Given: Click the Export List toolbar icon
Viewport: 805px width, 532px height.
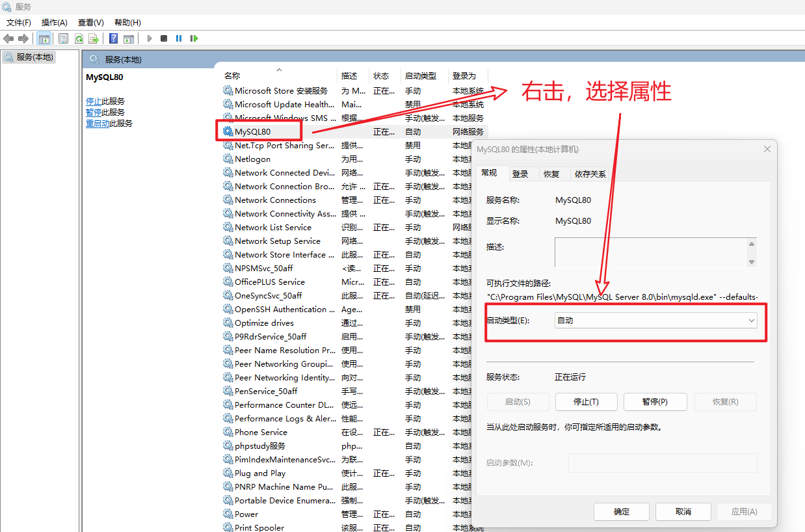Looking at the screenshot, I should 94,38.
